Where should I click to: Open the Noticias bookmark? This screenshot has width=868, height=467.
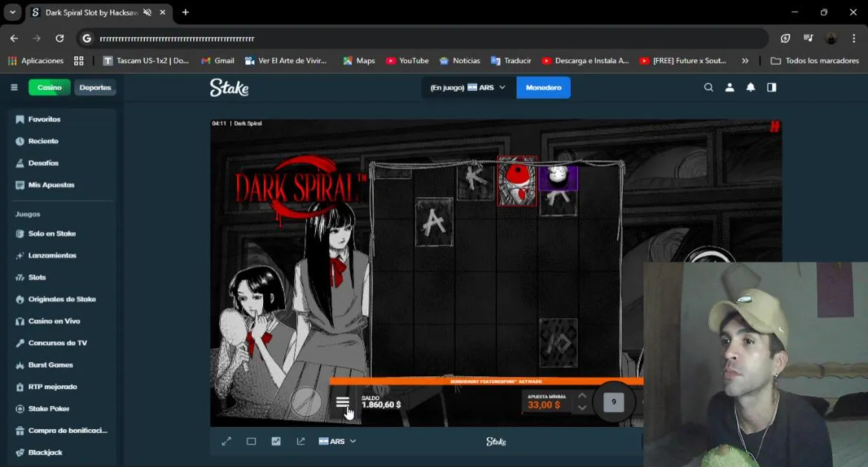460,60
